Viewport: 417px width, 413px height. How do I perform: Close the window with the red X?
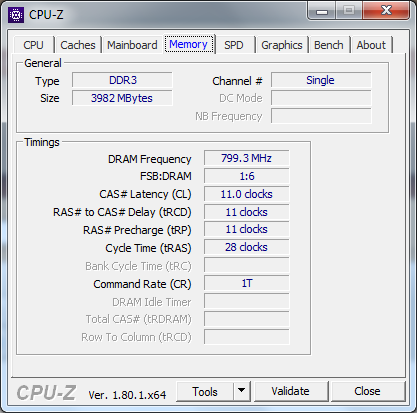(x=386, y=11)
